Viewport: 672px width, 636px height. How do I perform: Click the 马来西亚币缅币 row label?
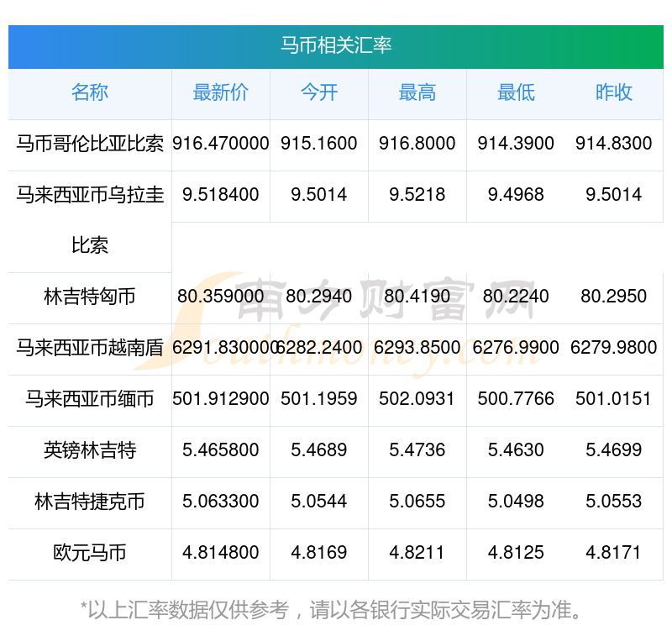pyautogui.click(x=89, y=400)
